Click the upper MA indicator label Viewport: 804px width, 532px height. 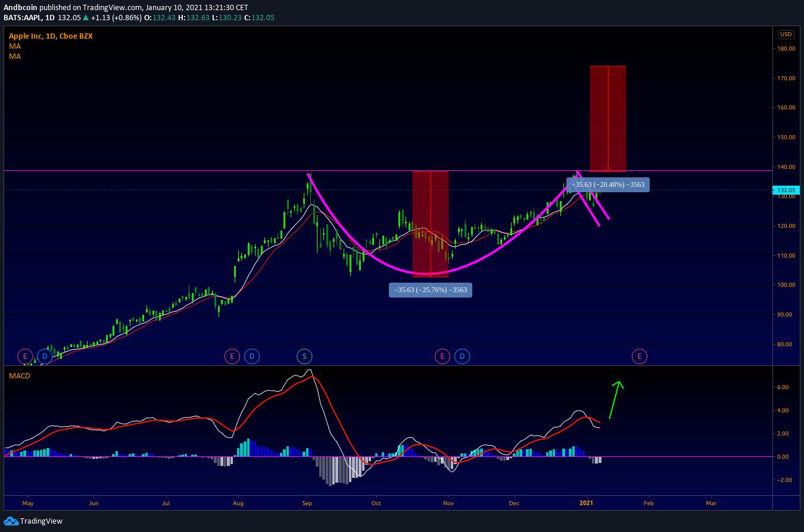click(x=15, y=46)
